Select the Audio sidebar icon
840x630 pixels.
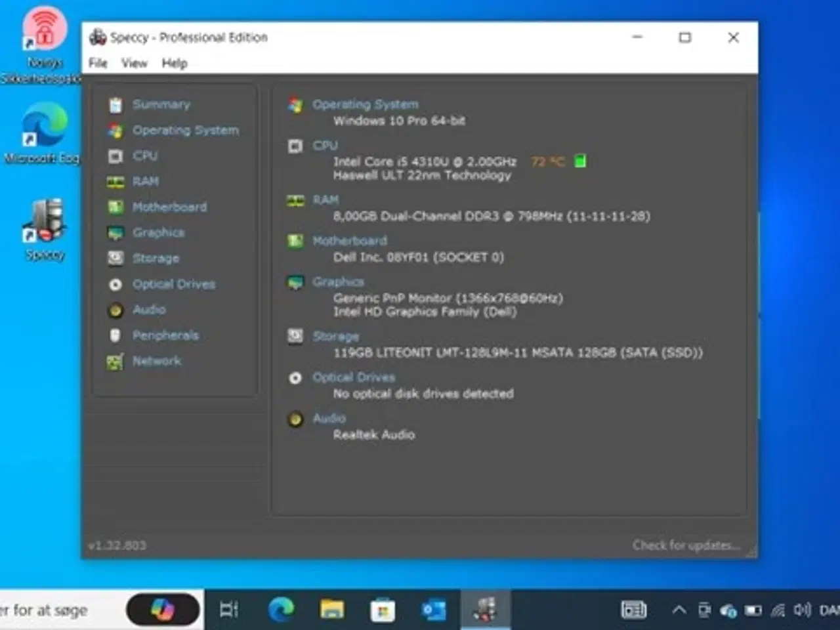115,310
